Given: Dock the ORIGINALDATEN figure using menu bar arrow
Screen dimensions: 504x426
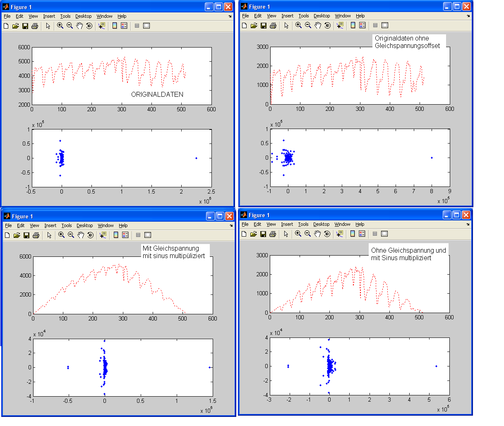Looking at the screenshot, I should [x=230, y=17].
